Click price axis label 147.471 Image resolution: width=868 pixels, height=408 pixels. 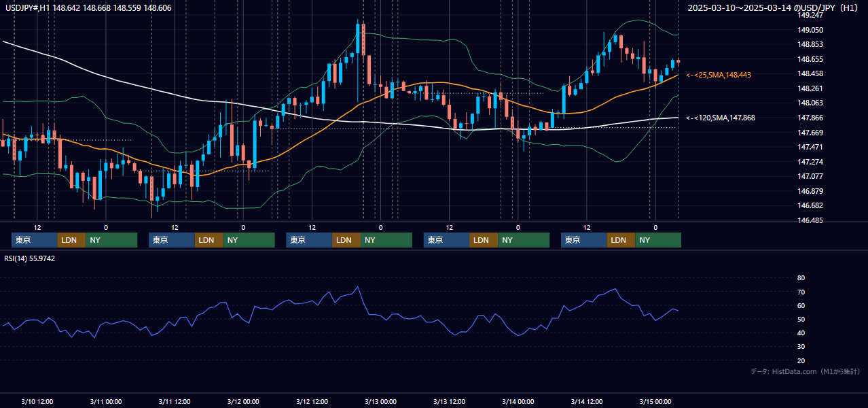pos(810,147)
